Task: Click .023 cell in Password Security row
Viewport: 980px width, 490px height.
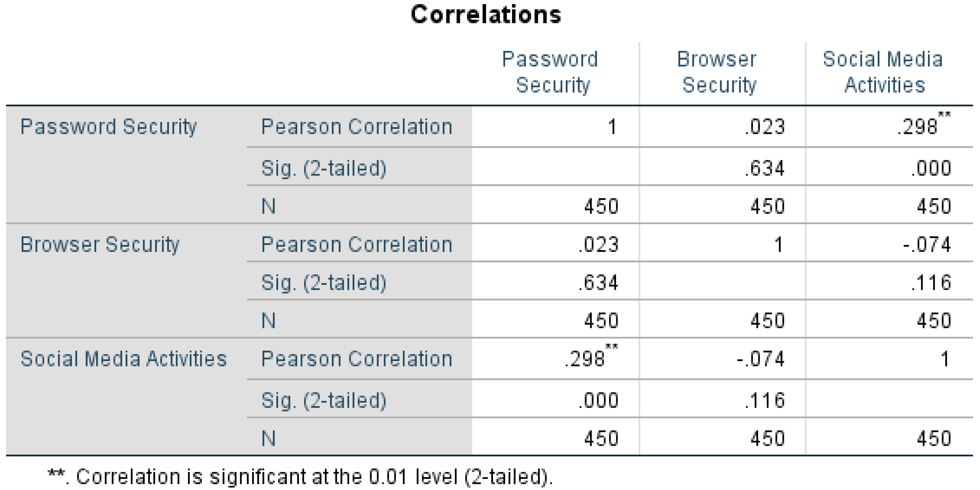Action: click(765, 127)
